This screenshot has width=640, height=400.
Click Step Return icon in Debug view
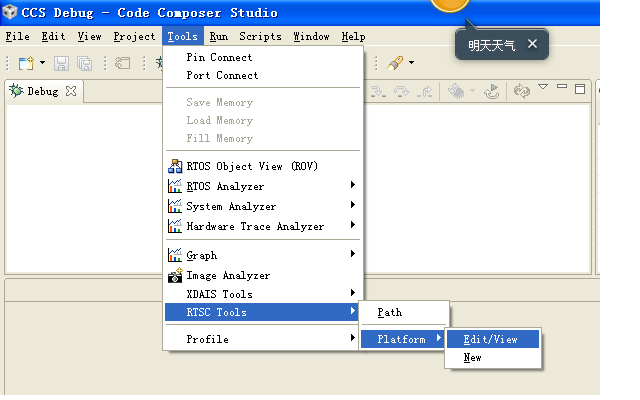pos(424,91)
